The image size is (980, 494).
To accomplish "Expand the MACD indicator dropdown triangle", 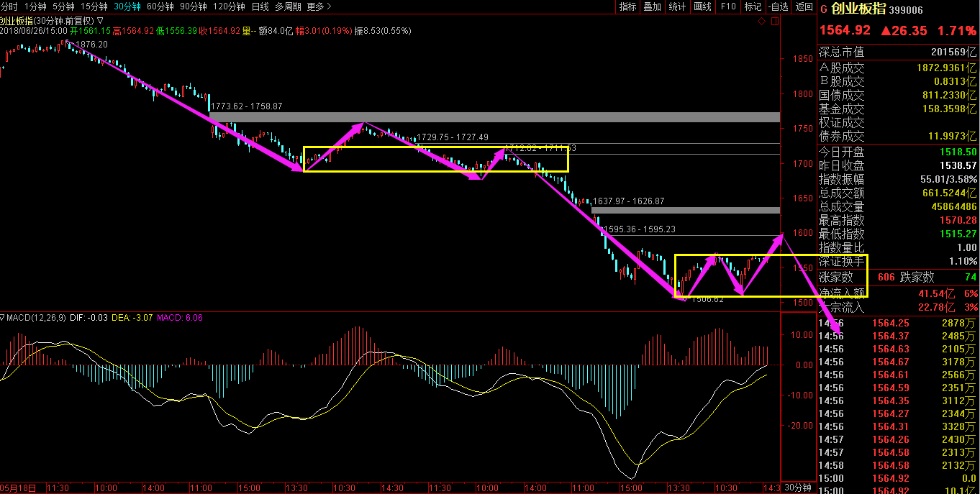I will (3, 317).
